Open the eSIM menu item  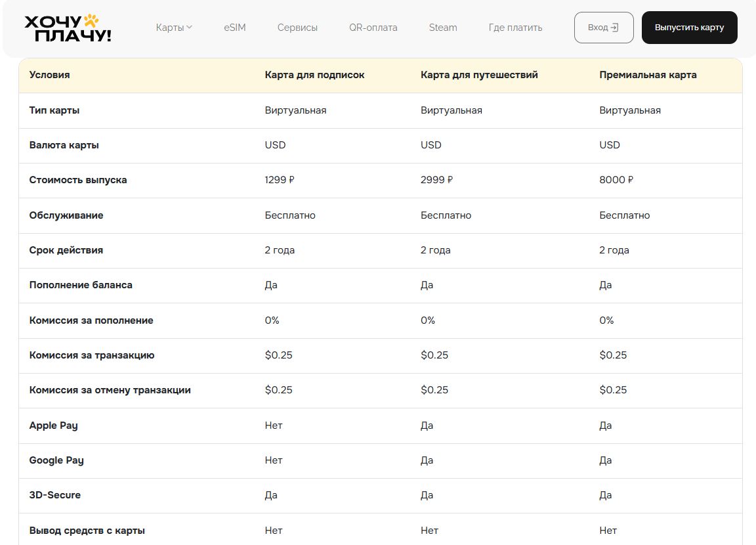(235, 28)
